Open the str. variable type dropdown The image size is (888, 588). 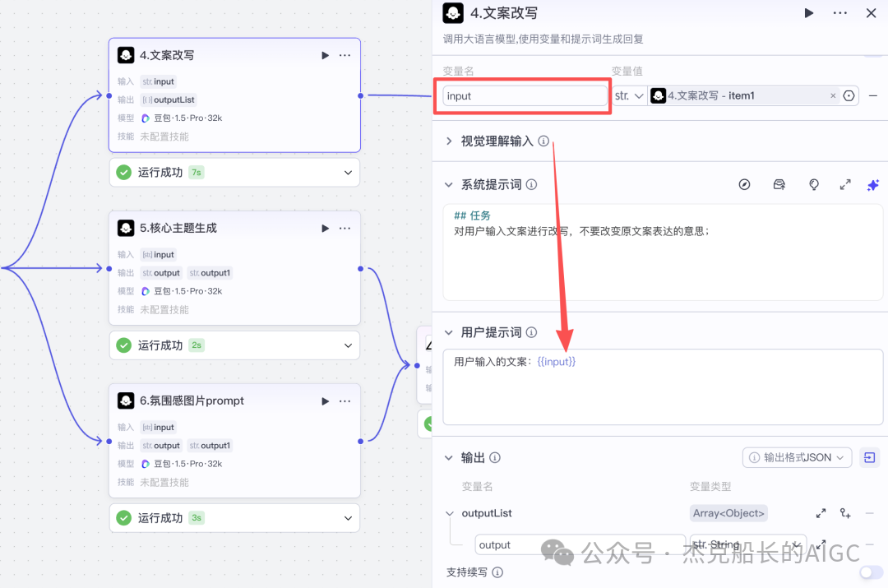tap(629, 95)
